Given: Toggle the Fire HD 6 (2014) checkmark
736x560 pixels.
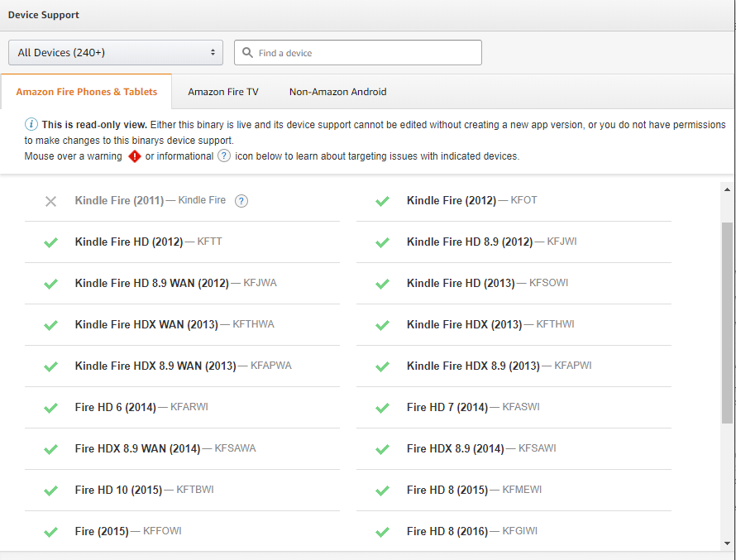Looking at the screenshot, I should click(x=50, y=408).
